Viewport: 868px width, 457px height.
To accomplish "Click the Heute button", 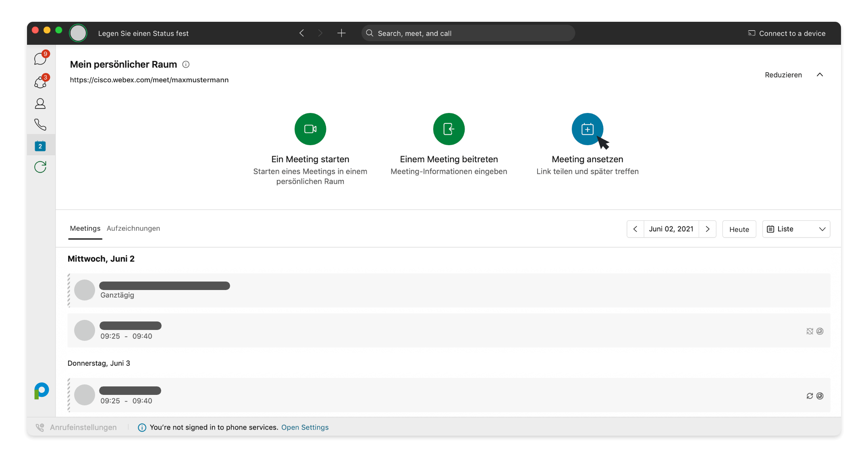I will [739, 229].
